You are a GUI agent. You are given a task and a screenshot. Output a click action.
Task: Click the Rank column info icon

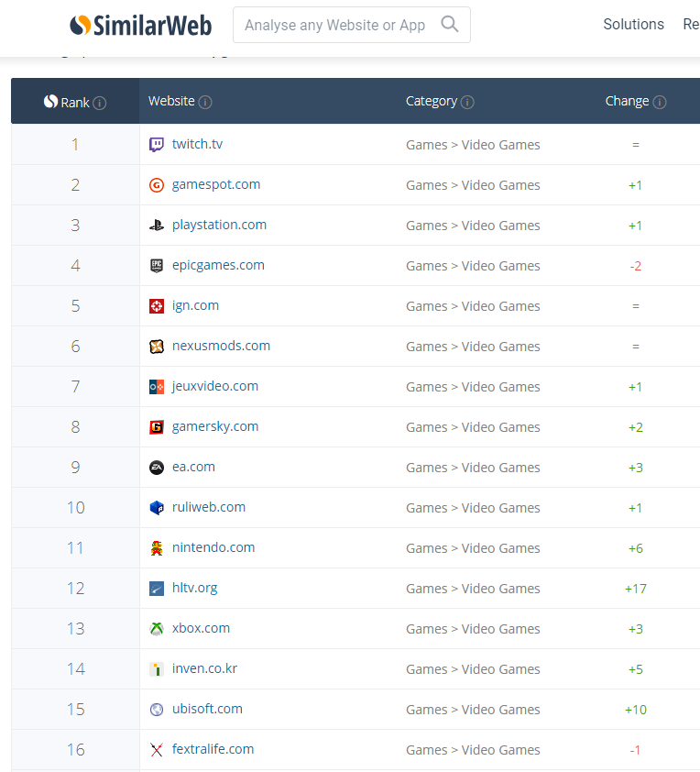(x=99, y=103)
